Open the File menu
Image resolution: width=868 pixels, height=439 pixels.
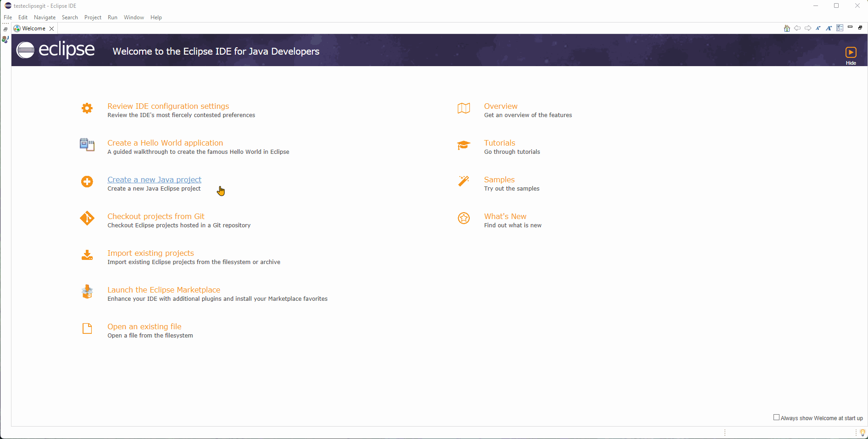pyautogui.click(x=8, y=17)
